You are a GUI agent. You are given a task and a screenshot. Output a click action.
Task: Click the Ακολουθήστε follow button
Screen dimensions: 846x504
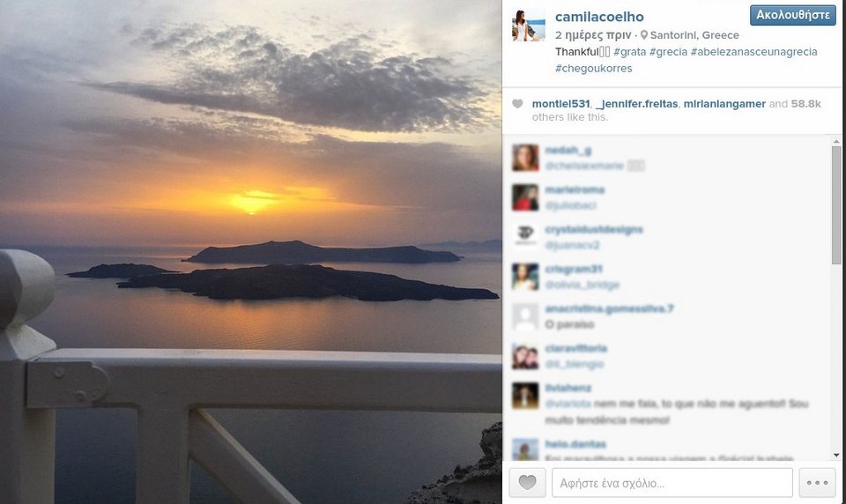[x=792, y=15]
